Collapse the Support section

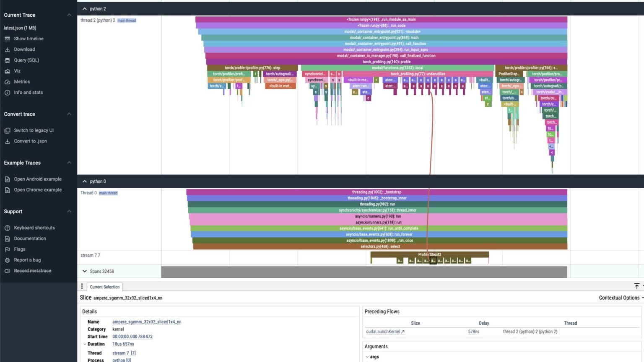tap(69, 211)
